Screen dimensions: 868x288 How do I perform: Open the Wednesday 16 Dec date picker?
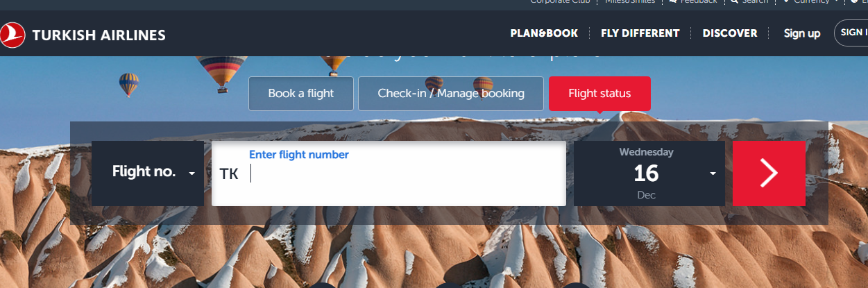[x=649, y=173]
